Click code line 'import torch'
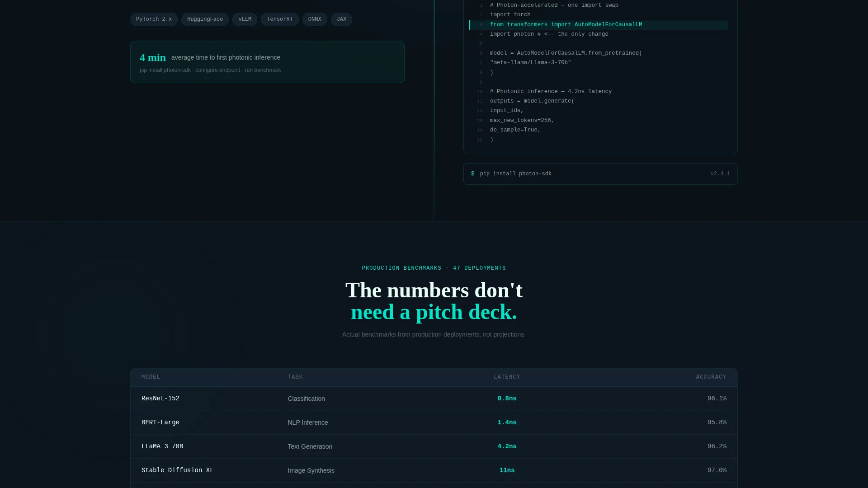Screen dimensions: 868x488 [x=510, y=15]
